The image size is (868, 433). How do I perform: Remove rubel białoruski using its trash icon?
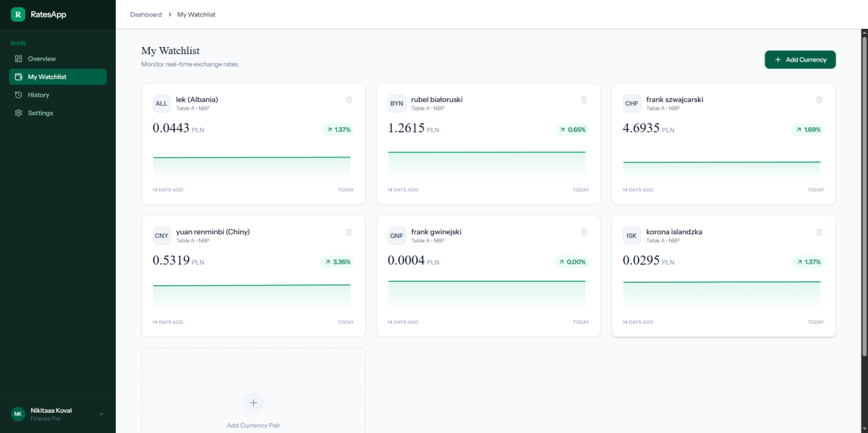[x=584, y=100]
